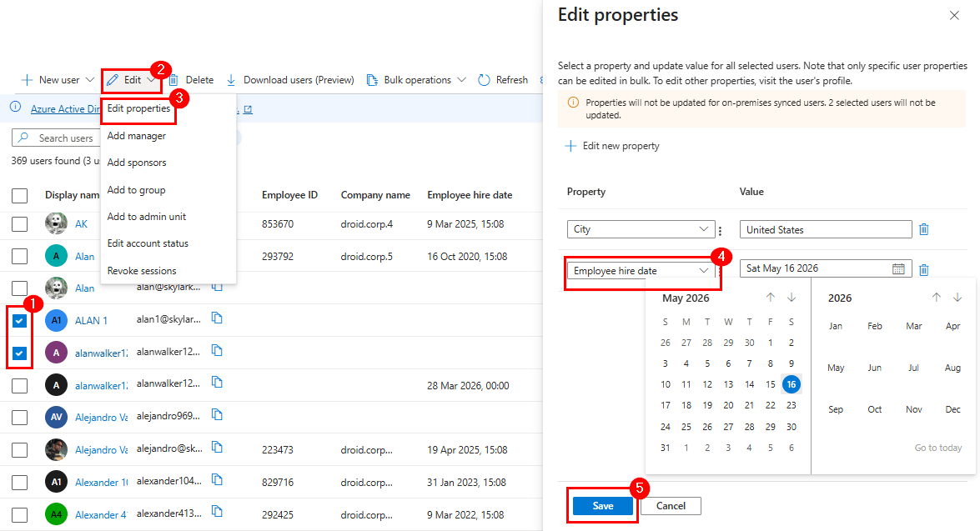Close the Edit properties panel
The height and width of the screenshot is (531, 980).
(x=954, y=16)
